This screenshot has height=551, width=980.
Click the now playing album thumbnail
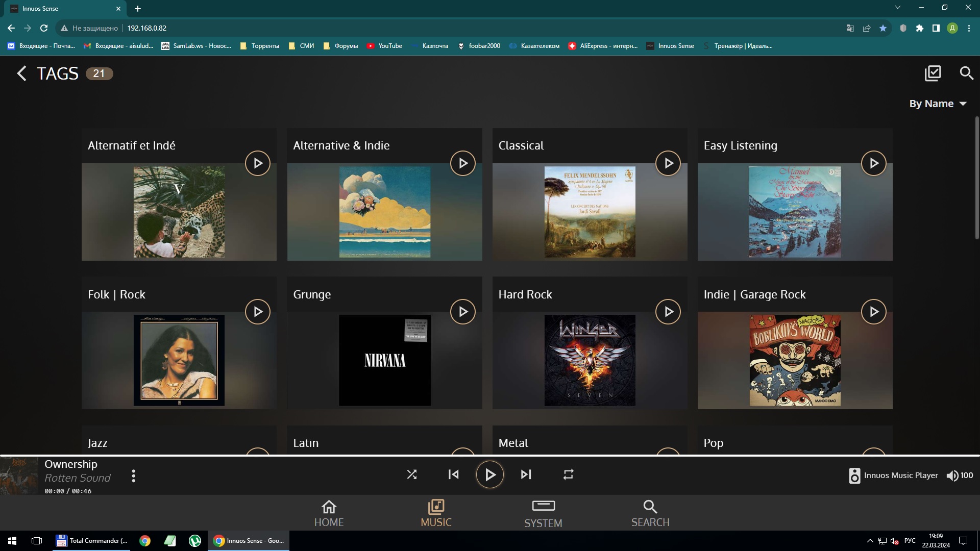point(19,475)
